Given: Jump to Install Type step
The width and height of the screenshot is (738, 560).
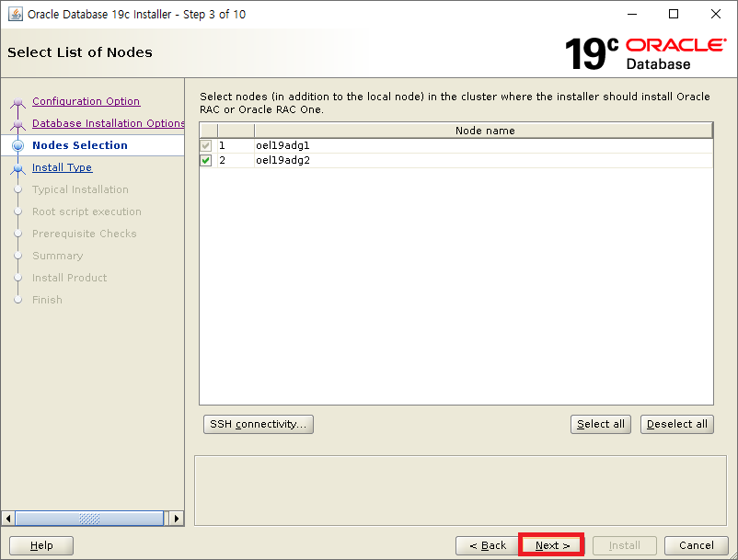Looking at the screenshot, I should pyautogui.click(x=63, y=167).
